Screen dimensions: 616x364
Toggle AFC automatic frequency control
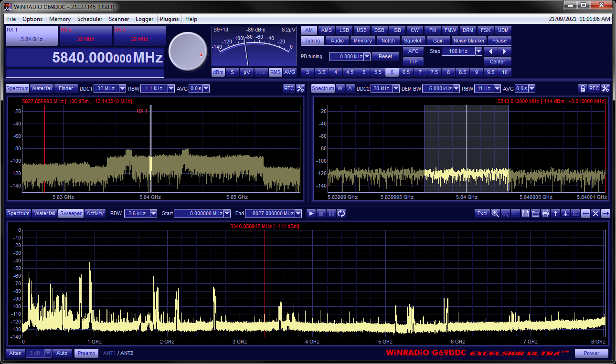click(x=413, y=51)
